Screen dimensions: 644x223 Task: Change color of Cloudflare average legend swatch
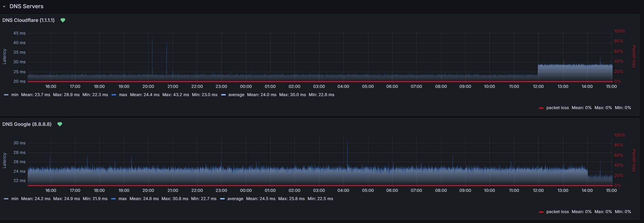(x=223, y=95)
